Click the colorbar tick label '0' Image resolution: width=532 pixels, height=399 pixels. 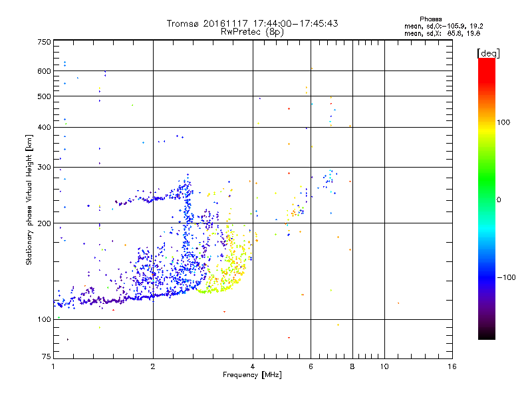pos(499,200)
